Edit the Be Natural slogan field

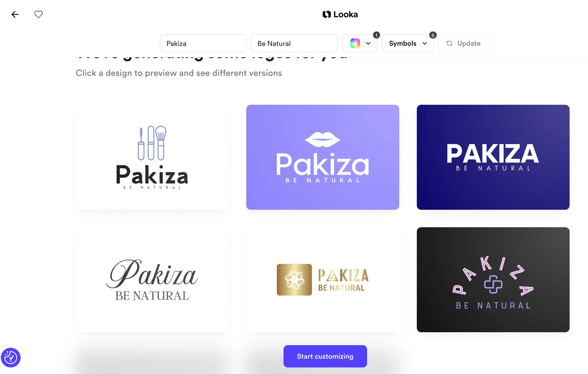294,43
